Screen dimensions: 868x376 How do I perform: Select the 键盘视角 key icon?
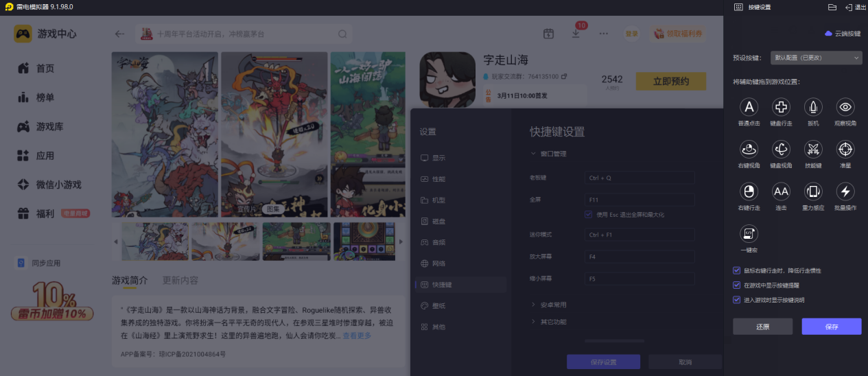[781, 149]
